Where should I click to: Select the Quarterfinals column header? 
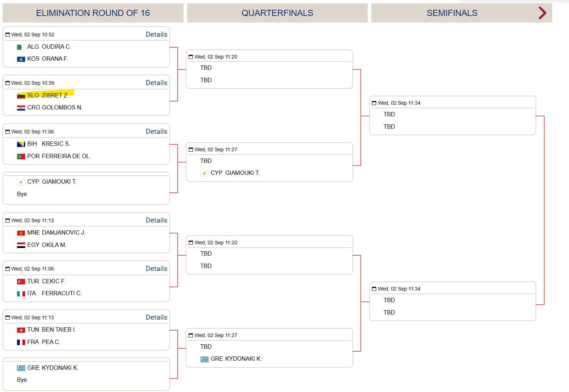pyautogui.click(x=277, y=13)
